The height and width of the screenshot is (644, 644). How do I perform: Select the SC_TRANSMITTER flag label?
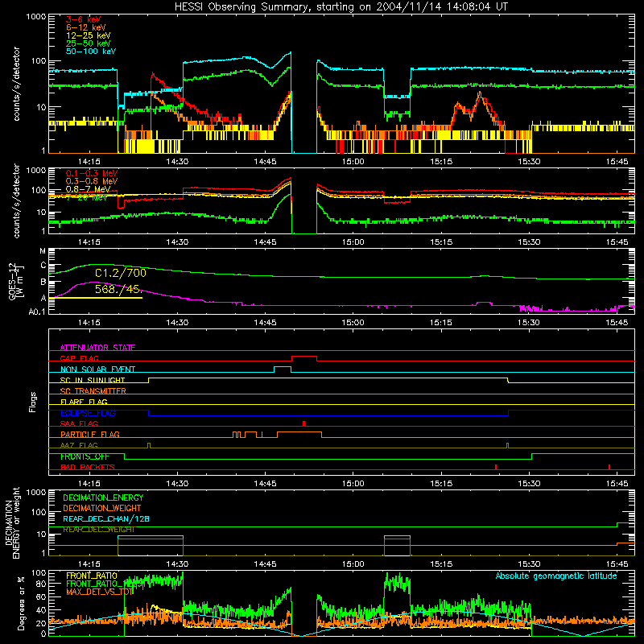click(x=93, y=391)
